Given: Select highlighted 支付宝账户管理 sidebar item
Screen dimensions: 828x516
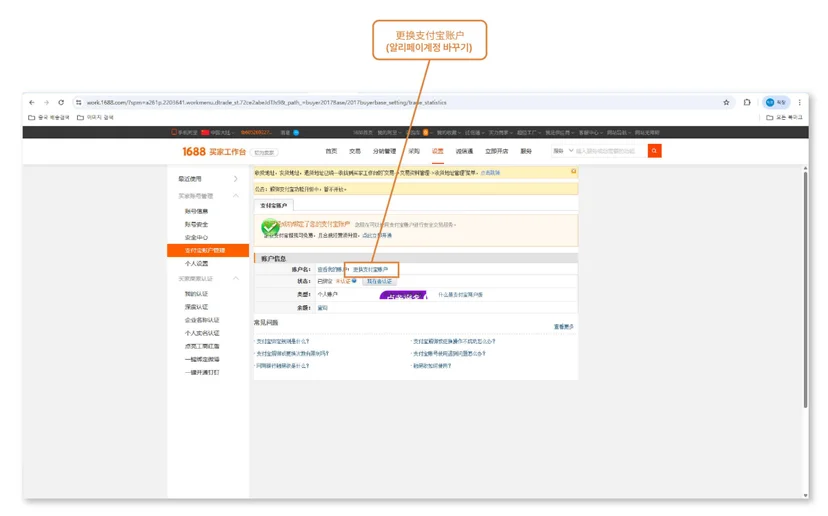Looking at the screenshot, I should coord(208,250).
